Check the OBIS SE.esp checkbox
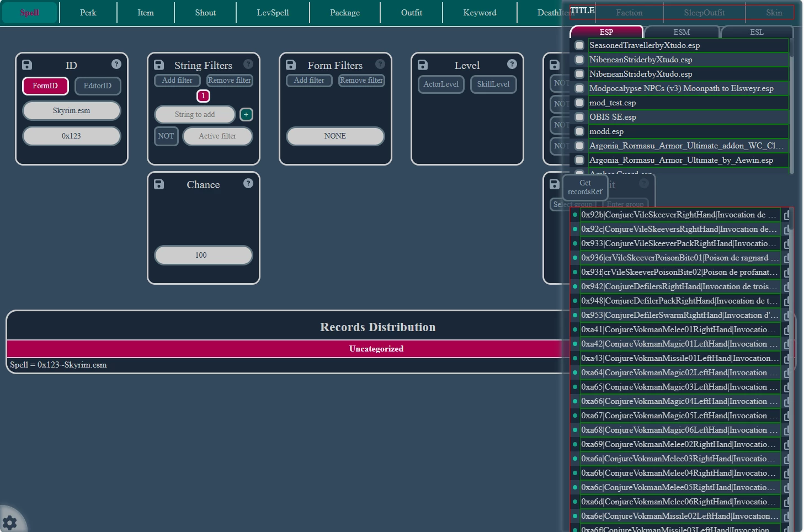809x532 pixels. 579,117
